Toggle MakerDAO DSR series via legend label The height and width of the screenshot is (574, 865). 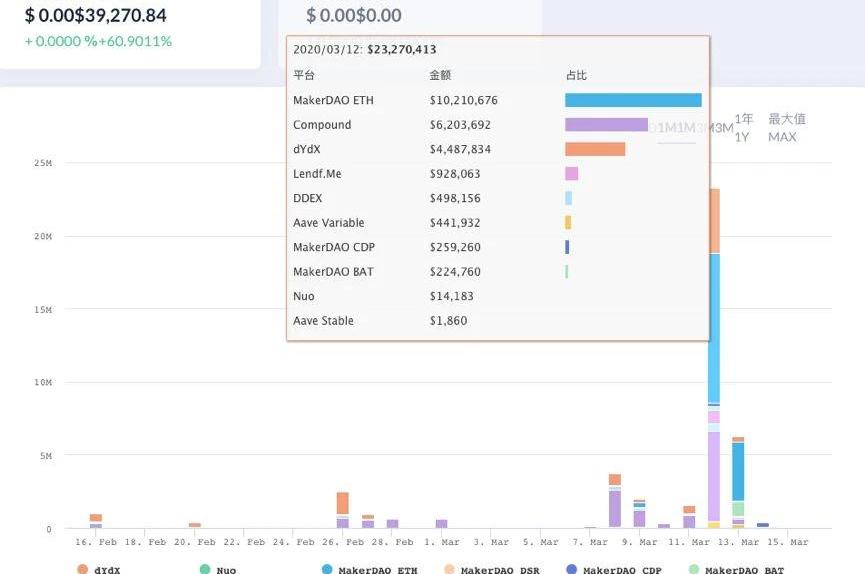(500, 570)
